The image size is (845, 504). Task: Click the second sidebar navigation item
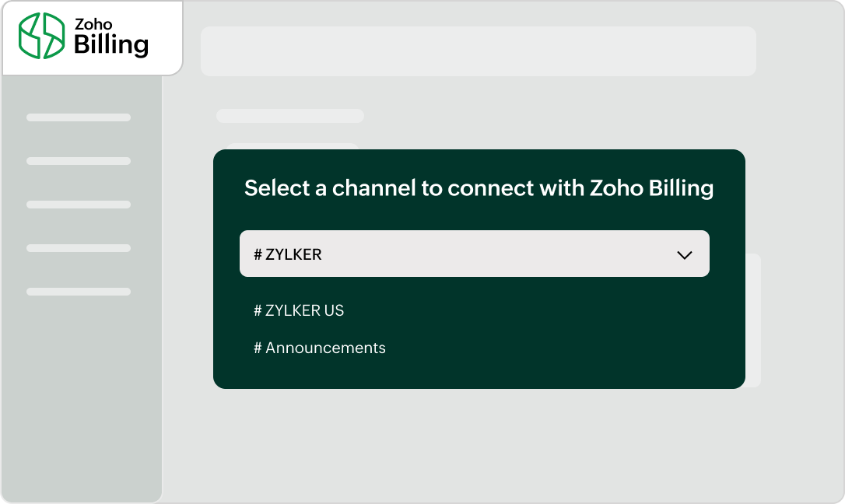tap(78, 161)
